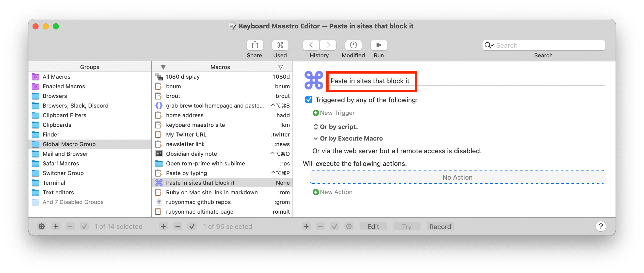Select the Global Macro Group
644x273 pixels.
coord(90,144)
